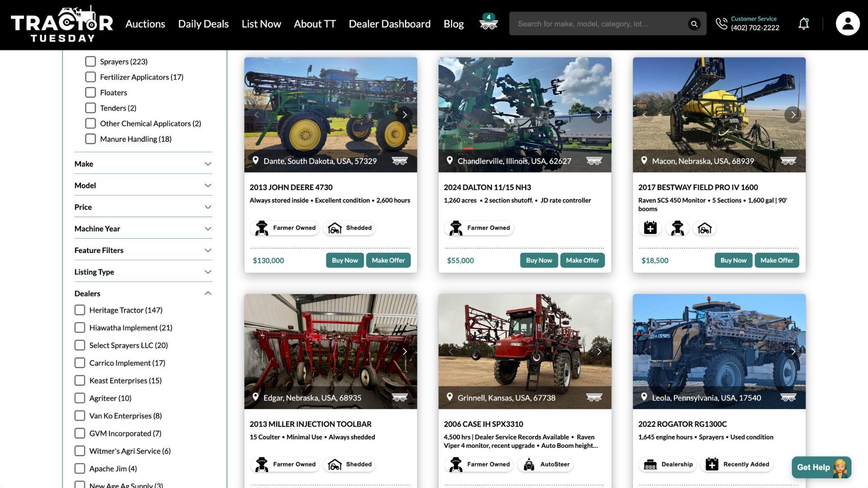
Task: Open the notifications bell
Action: (803, 23)
